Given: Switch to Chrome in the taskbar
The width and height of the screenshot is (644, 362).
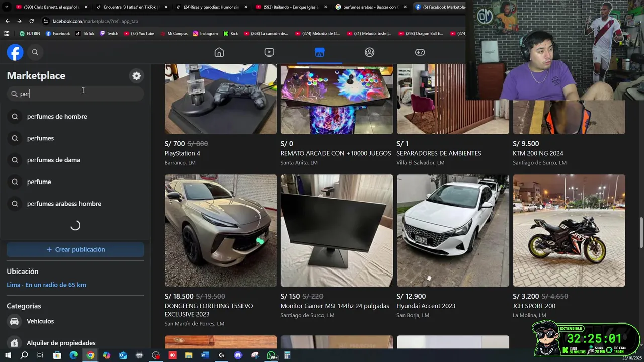Looking at the screenshot, I should (90, 355).
